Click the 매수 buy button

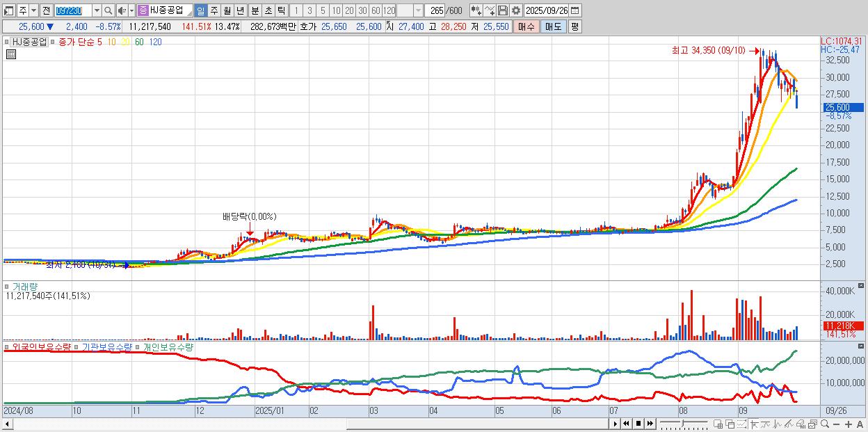[527, 26]
